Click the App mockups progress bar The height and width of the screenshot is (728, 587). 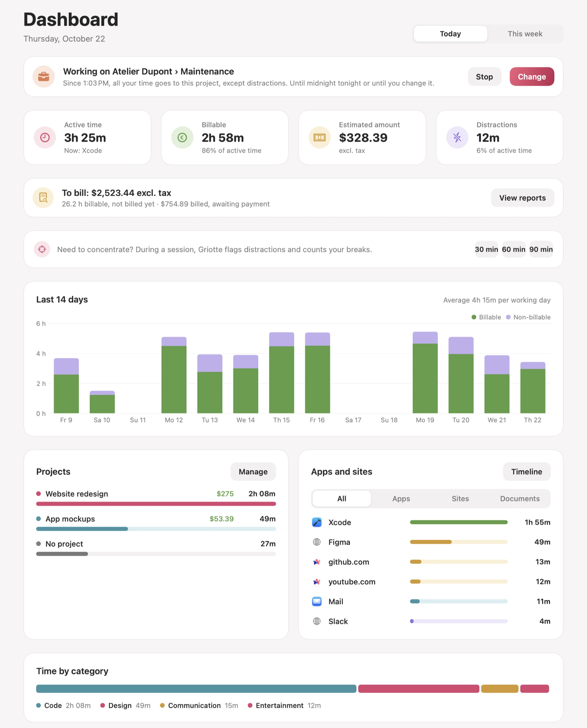click(x=156, y=529)
